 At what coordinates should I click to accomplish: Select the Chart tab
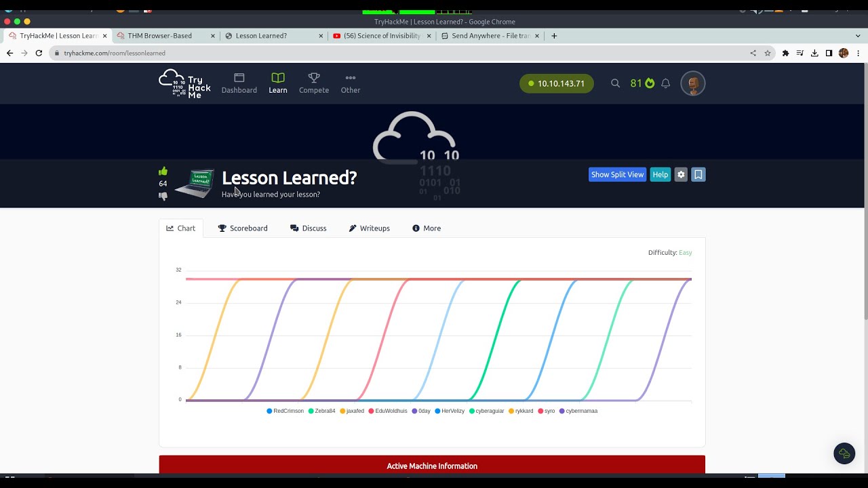pos(181,228)
